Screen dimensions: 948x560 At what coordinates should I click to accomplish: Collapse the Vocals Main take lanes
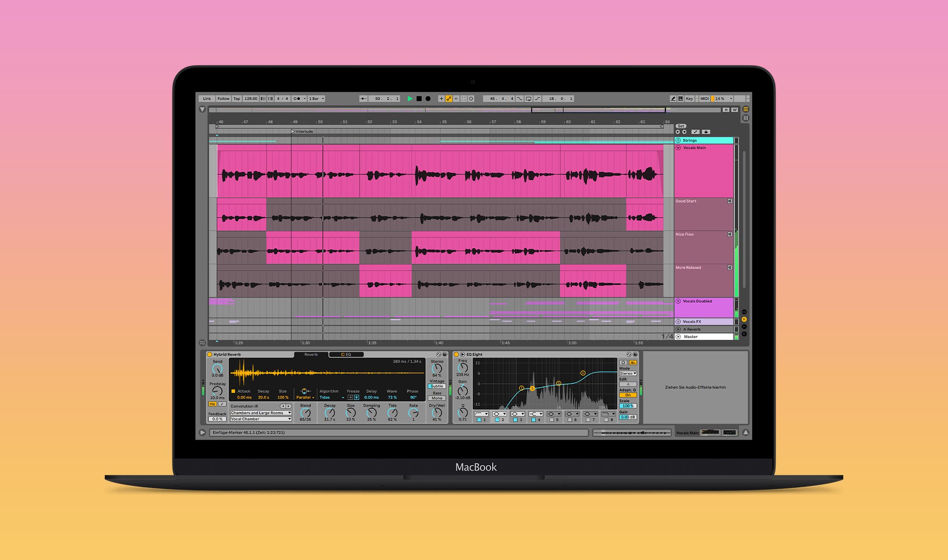pos(678,148)
